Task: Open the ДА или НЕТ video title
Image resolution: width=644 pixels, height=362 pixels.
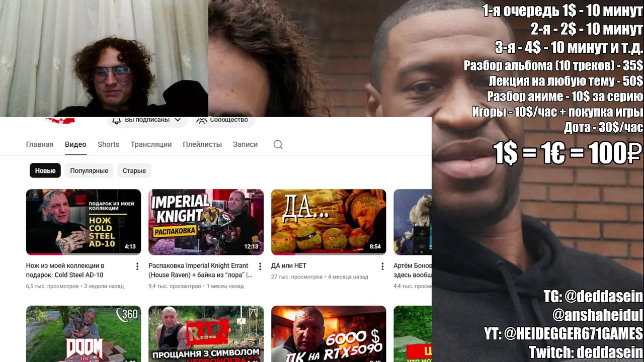Action: coord(289,265)
